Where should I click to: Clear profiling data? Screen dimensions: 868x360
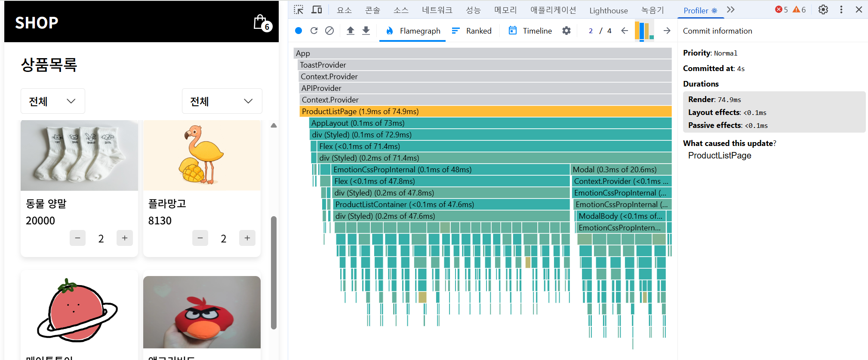329,31
